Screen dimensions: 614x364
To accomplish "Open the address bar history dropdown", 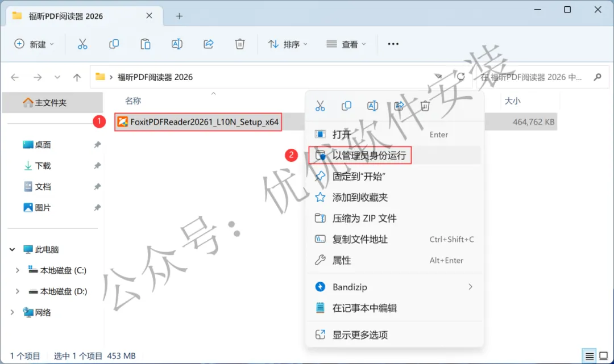I will pos(438,77).
